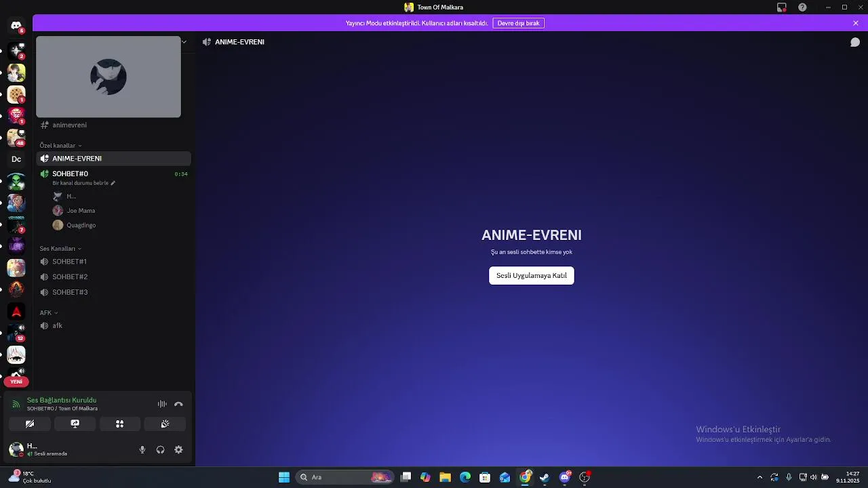Toggle headphones deafen in user panel
The height and width of the screenshot is (488, 868).
tap(161, 449)
